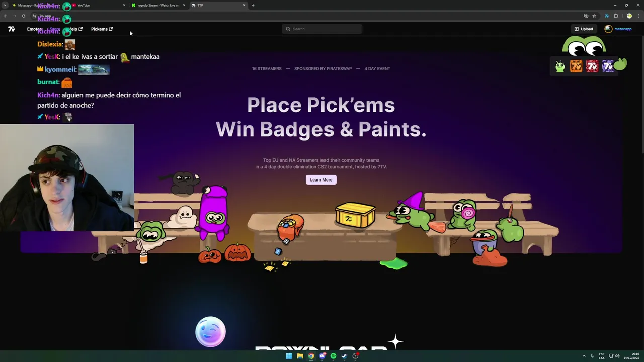This screenshot has width=644, height=362.
Task: Open Steam from the taskbar
Action: [x=344, y=356]
